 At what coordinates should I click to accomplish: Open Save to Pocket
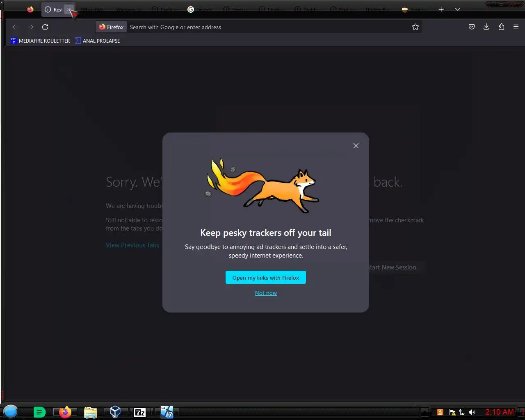472,27
